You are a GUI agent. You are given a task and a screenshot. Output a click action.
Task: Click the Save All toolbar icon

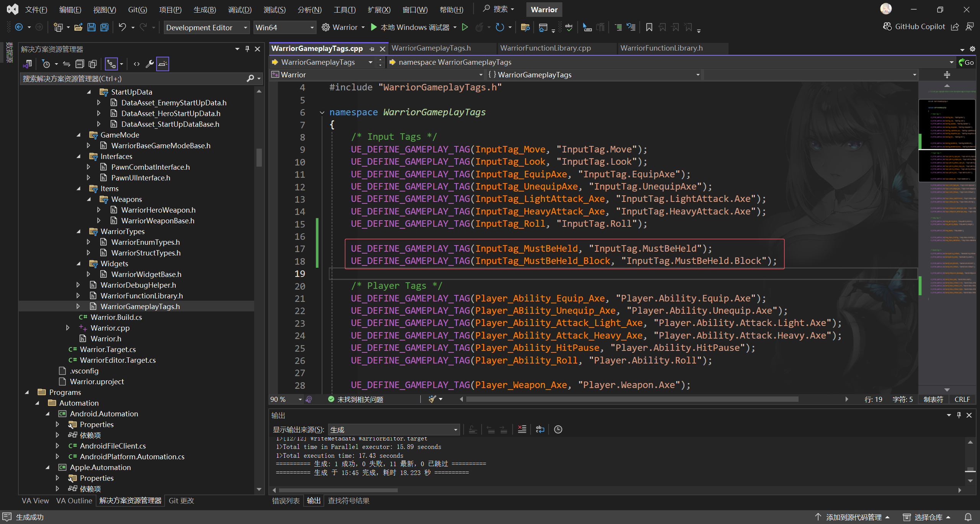[x=104, y=27]
